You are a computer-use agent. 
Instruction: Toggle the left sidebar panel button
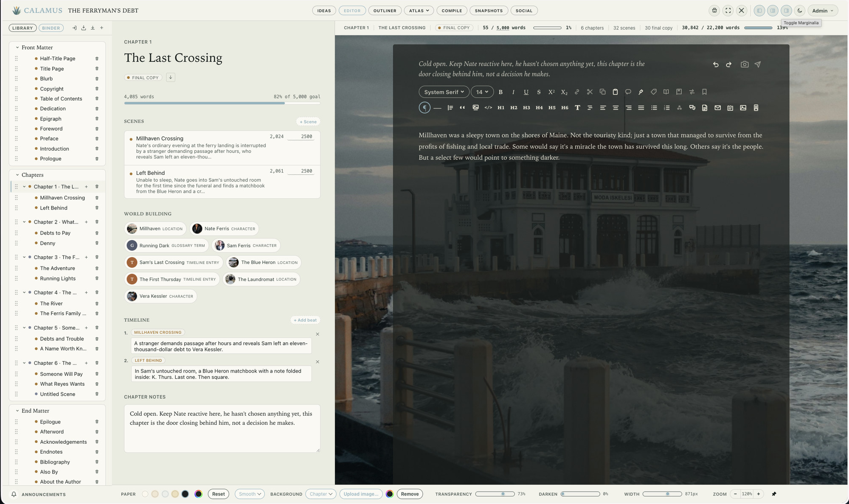click(759, 11)
